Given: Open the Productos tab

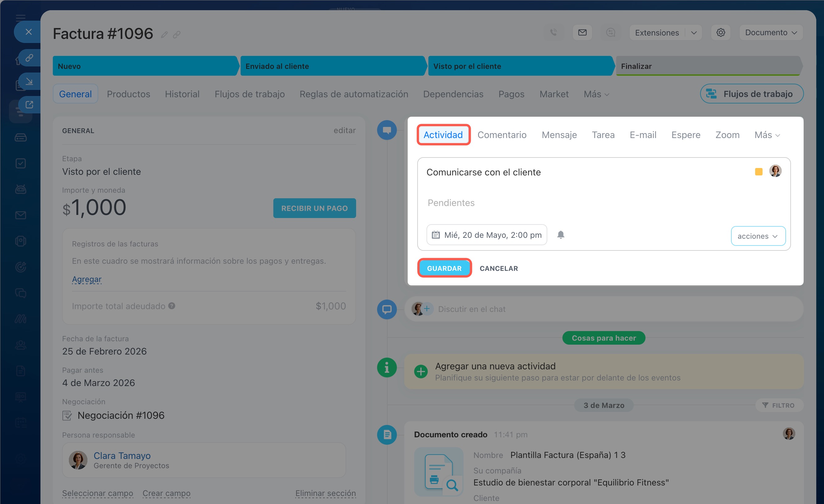Looking at the screenshot, I should coord(128,94).
